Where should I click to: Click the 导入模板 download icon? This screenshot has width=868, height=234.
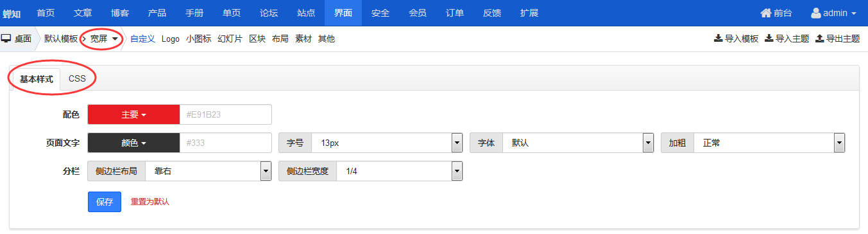point(718,39)
